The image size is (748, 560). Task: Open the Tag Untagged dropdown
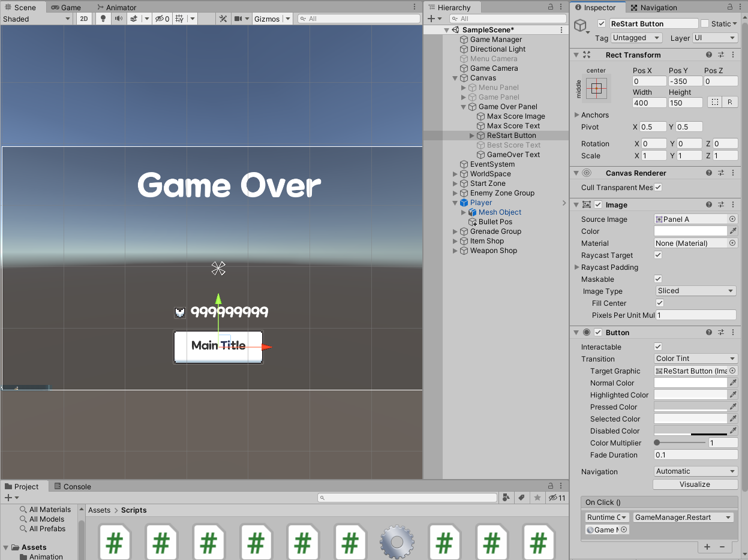[636, 38]
